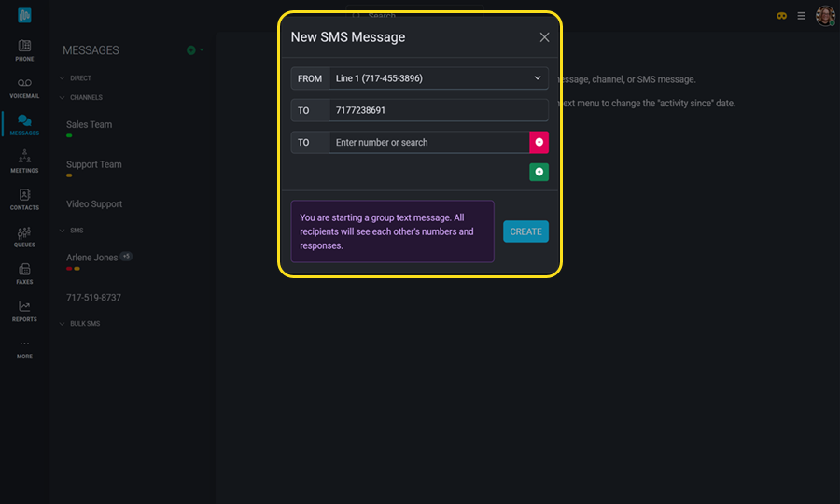The height and width of the screenshot is (504, 840).
Task: Open the Arlene Jones SMS conversation
Action: click(x=92, y=258)
